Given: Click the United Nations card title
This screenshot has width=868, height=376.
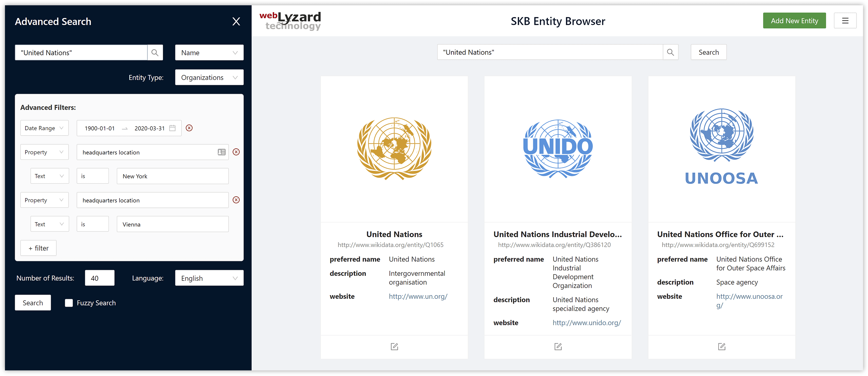Looking at the screenshot, I should (x=394, y=234).
